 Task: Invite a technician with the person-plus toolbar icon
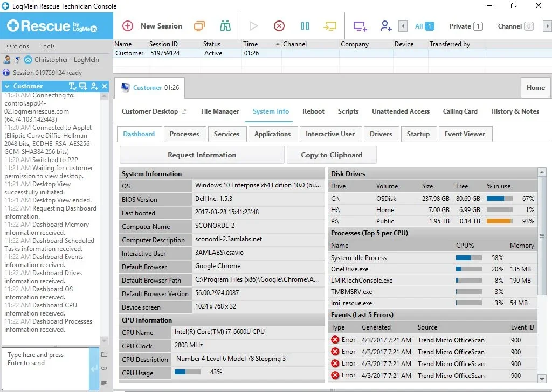(385, 26)
